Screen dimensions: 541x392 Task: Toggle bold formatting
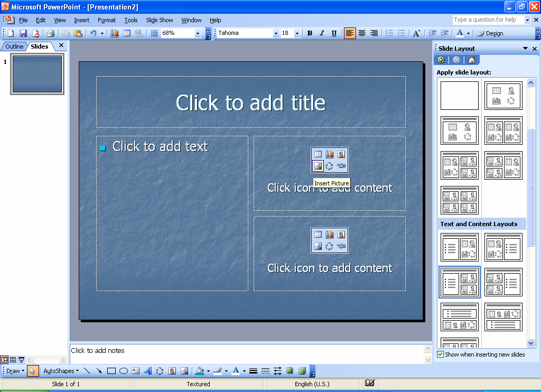tap(310, 33)
